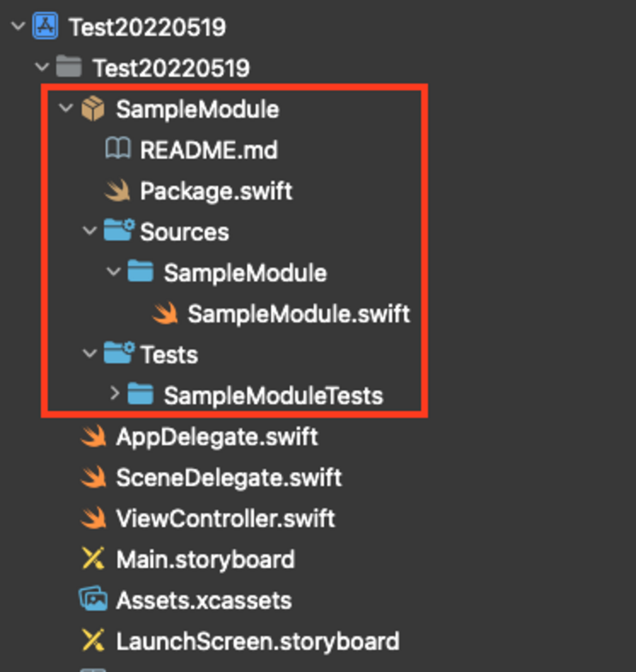Select AppDelegate.swift in navigator
Screen dimensions: 636x672
pyautogui.click(x=217, y=437)
